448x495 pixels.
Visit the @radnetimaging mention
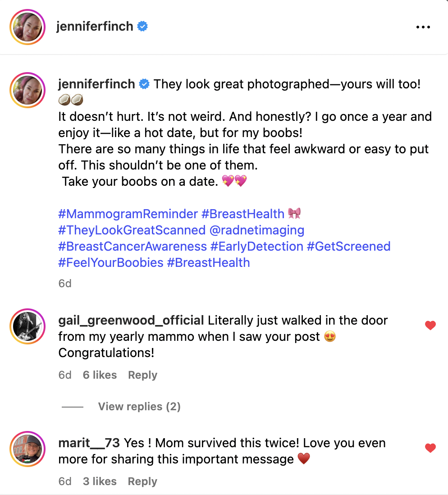(256, 230)
